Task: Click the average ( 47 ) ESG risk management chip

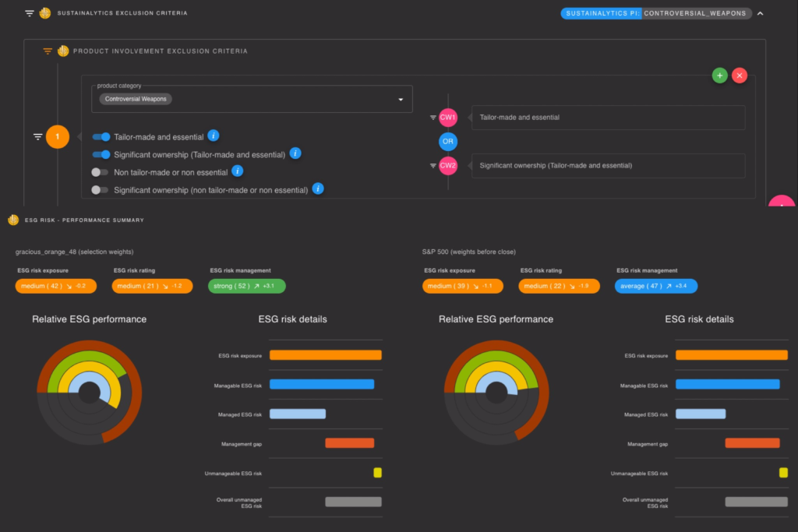Action: tap(656, 287)
